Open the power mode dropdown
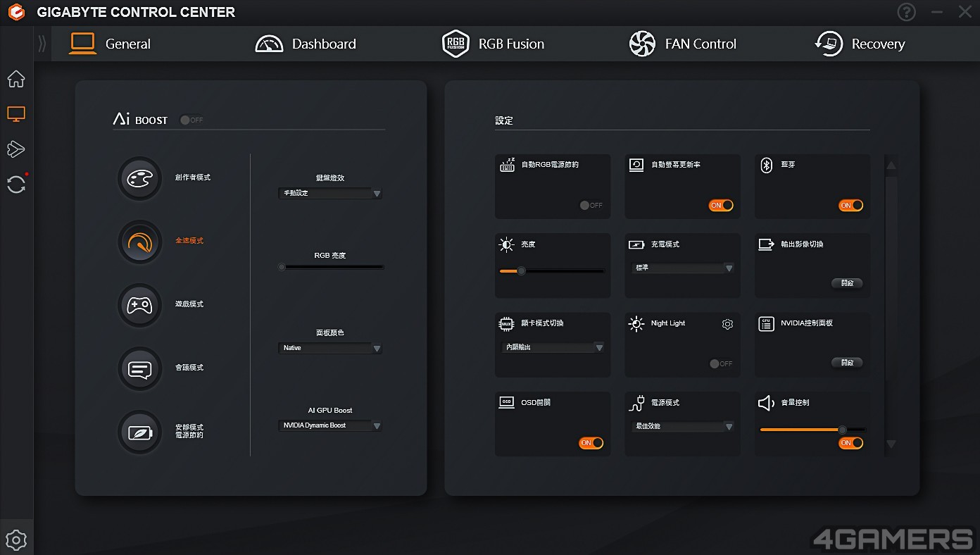Screen dimensions: 980x555 click(683, 426)
